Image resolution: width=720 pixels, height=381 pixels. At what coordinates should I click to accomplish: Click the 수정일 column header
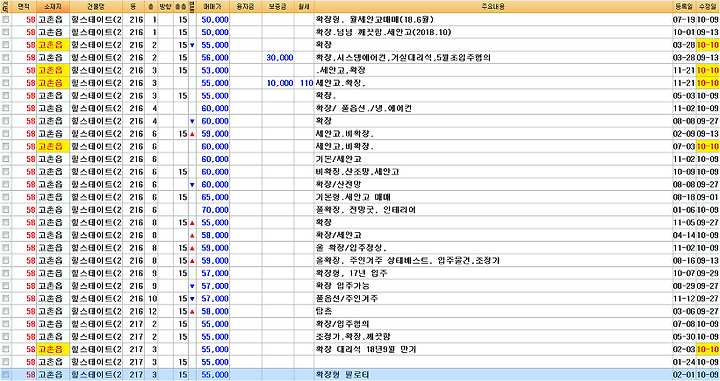point(708,6)
